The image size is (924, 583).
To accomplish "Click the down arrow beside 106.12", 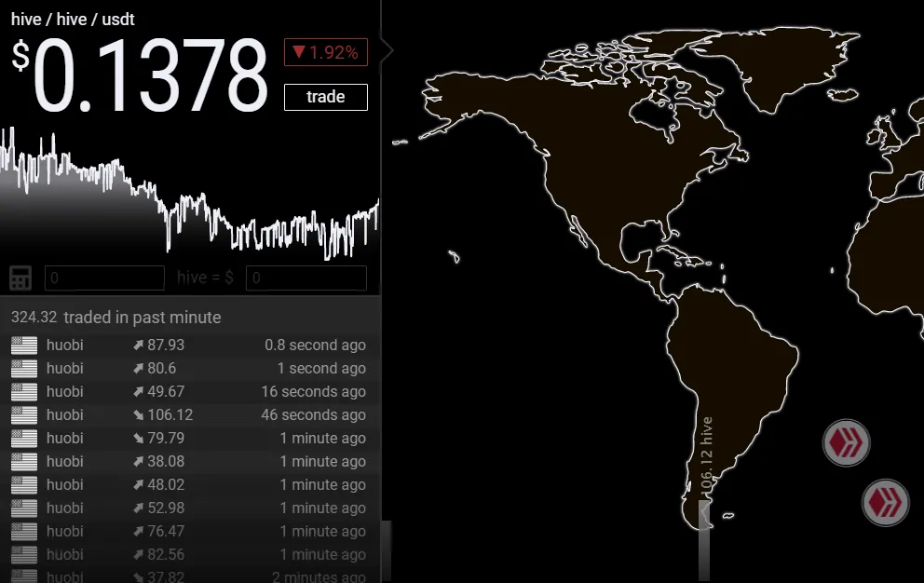I will (x=139, y=415).
